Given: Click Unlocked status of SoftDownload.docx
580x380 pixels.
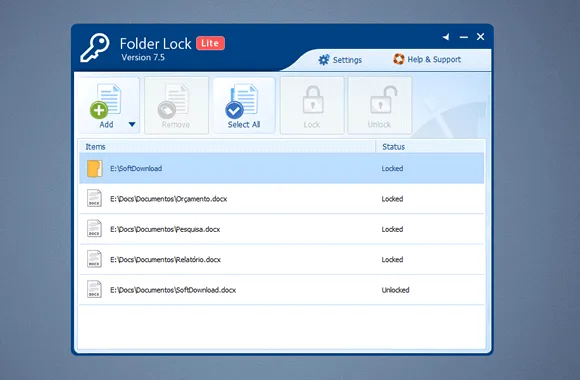Looking at the screenshot, I should pyautogui.click(x=395, y=290).
